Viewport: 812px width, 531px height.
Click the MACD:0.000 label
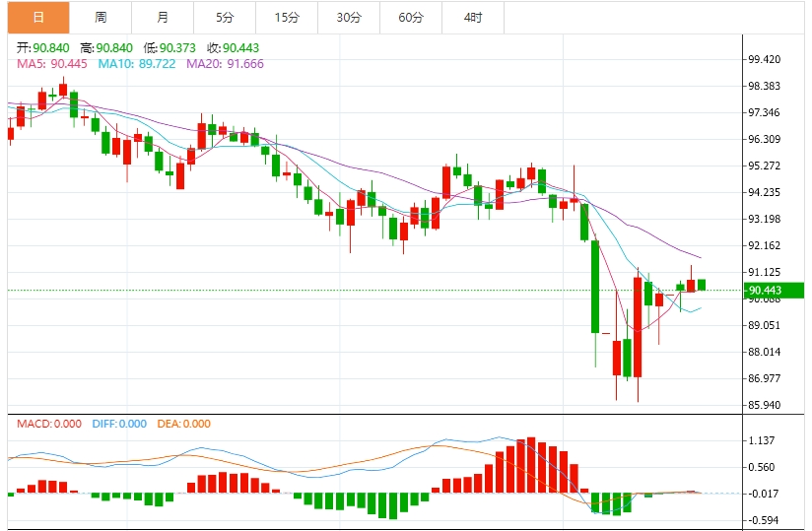[x=49, y=424]
